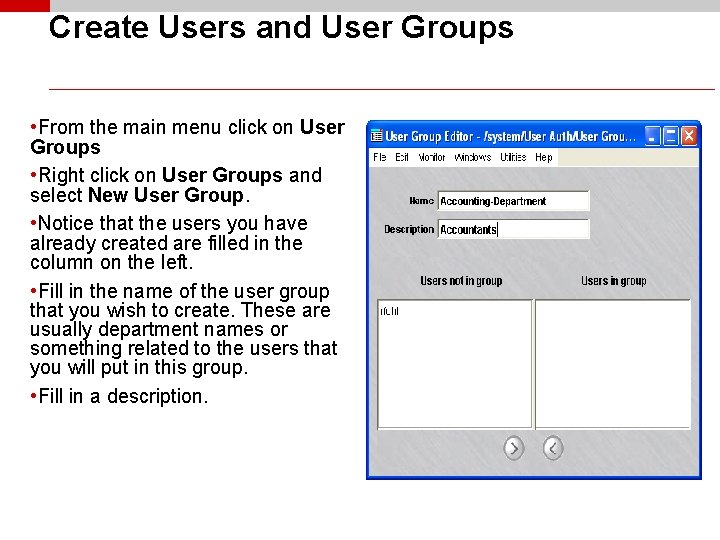
Task: Click the Description input field
Action: click(513, 229)
